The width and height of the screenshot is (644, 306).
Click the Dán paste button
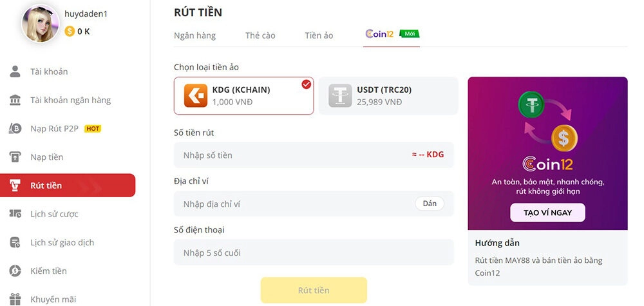point(430,204)
